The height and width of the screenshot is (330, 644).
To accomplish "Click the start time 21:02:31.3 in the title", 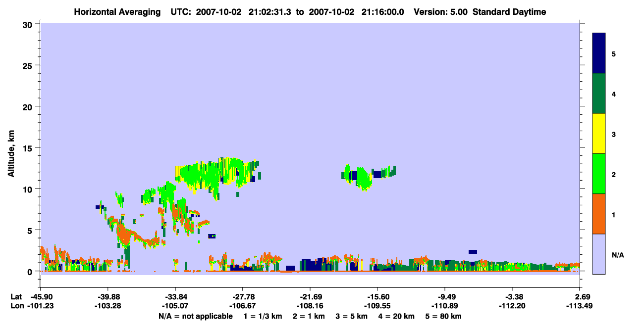I will [269, 12].
